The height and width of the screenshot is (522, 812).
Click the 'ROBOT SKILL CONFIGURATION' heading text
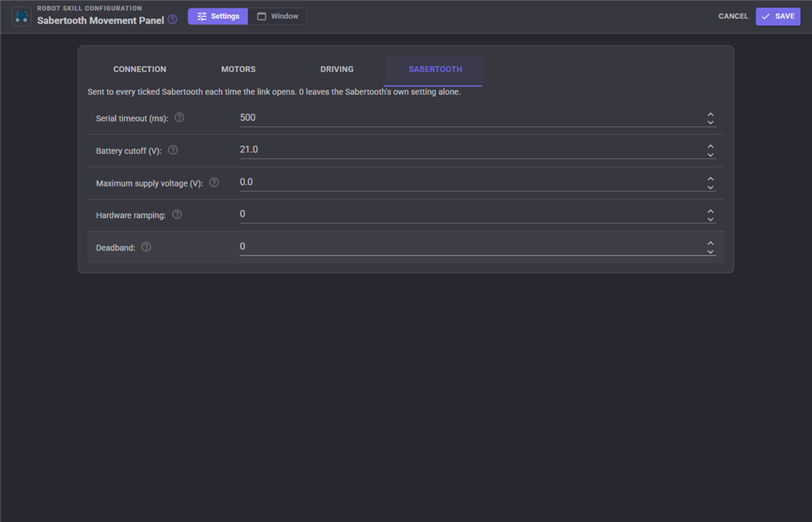click(90, 8)
